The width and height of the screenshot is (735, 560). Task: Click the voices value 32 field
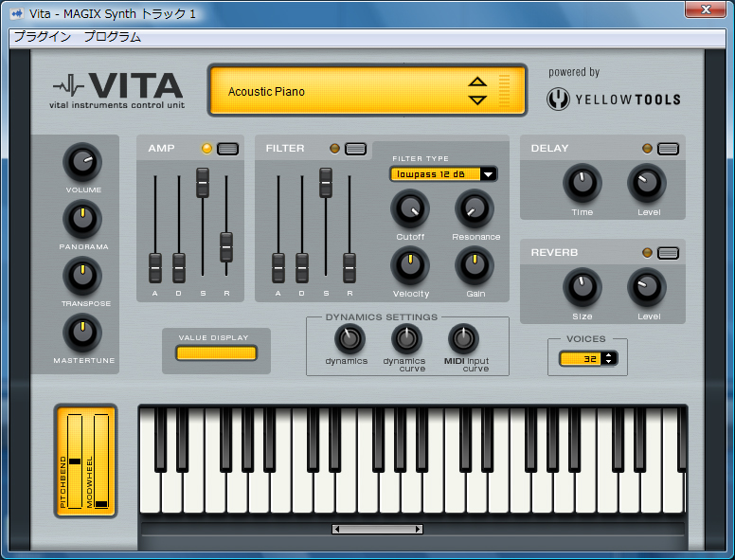[582, 359]
